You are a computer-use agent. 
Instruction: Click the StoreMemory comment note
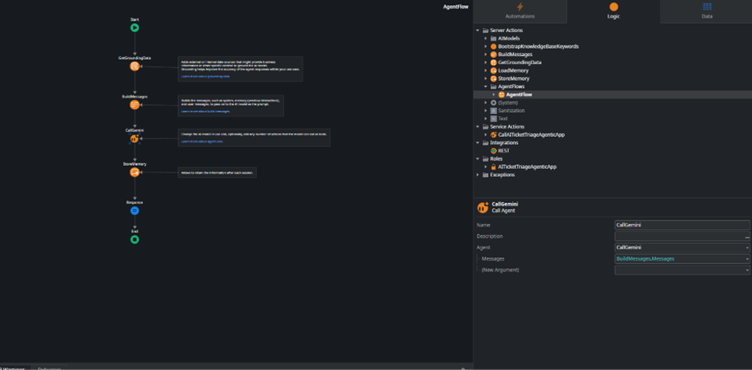217,172
